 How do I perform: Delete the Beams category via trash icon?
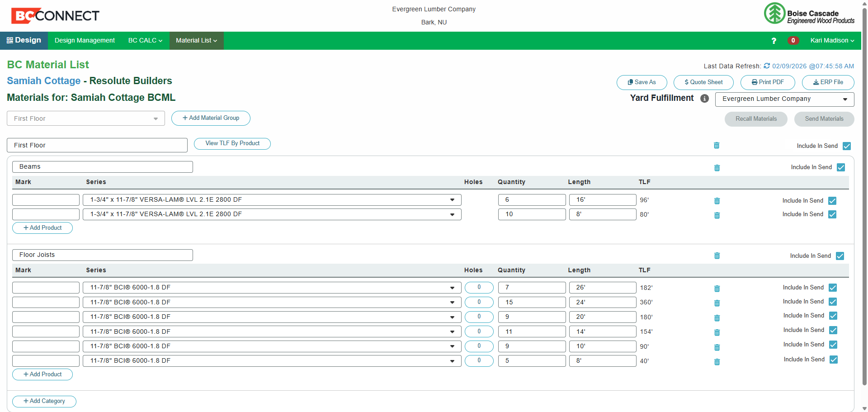pyautogui.click(x=717, y=168)
